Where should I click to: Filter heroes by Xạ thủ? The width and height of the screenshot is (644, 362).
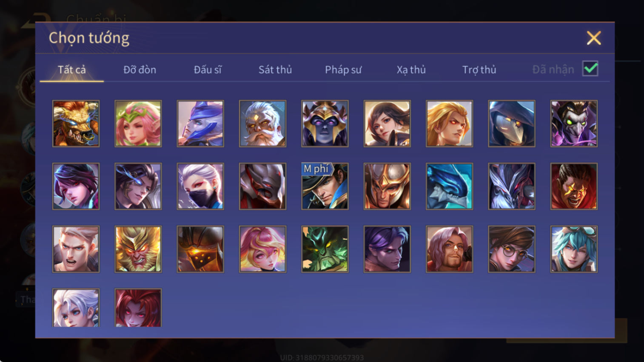tap(411, 70)
